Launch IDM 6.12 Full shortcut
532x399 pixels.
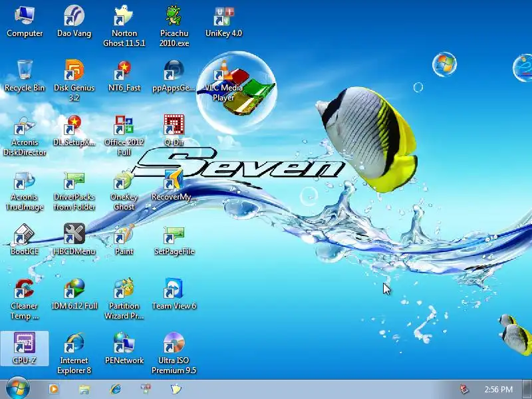tap(74, 295)
